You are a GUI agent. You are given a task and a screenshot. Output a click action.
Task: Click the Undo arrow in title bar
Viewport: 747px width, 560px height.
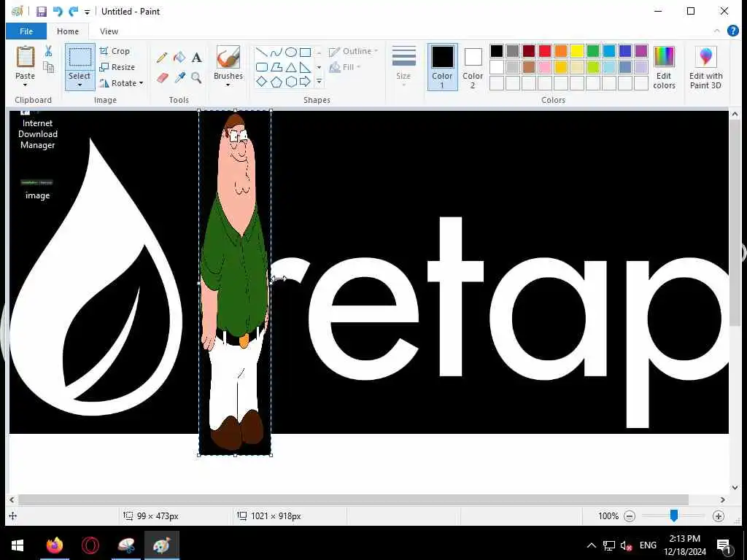(x=58, y=12)
